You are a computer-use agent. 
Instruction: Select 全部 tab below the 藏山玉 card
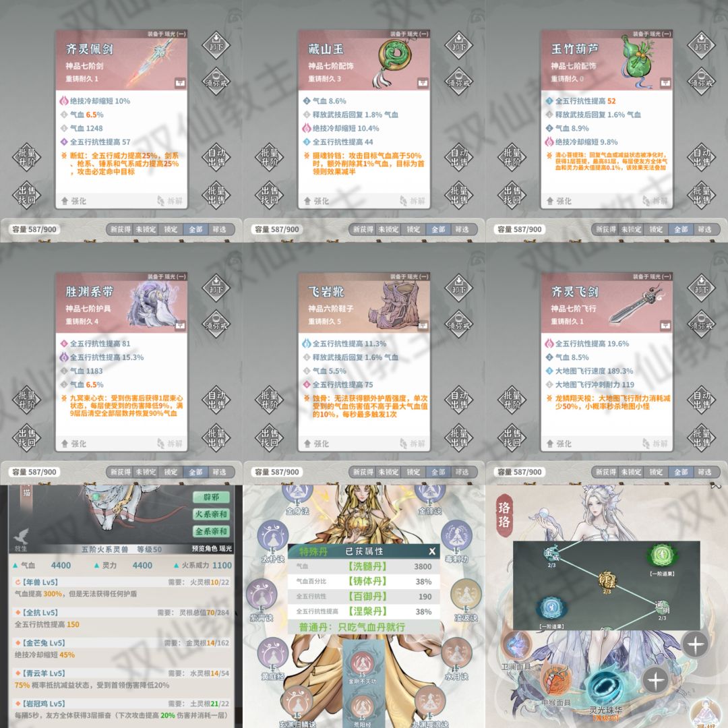(438, 229)
